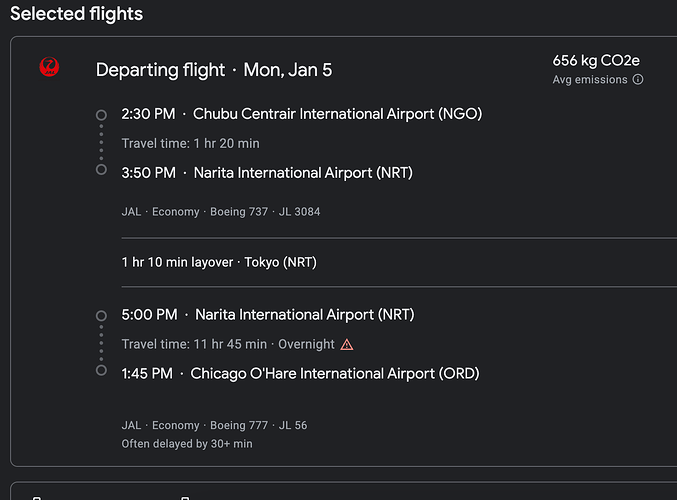Select the Avg emissions label
The image size is (677, 500).
(590, 80)
